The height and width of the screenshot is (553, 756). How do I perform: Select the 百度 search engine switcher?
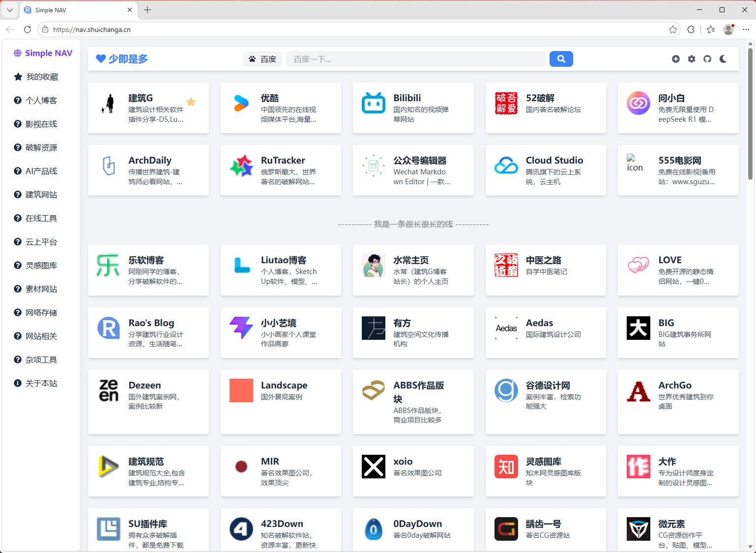coord(262,59)
